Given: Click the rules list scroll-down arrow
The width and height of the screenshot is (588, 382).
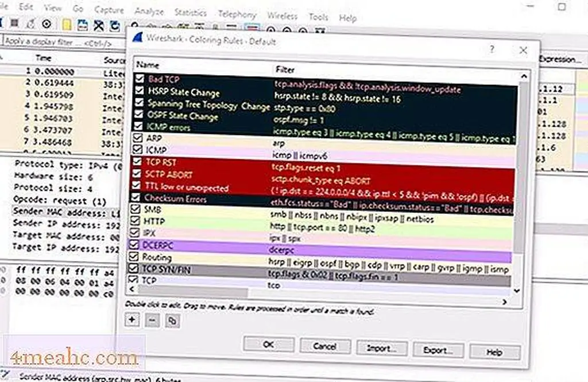Looking at the screenshot, I should click(517, 291).
